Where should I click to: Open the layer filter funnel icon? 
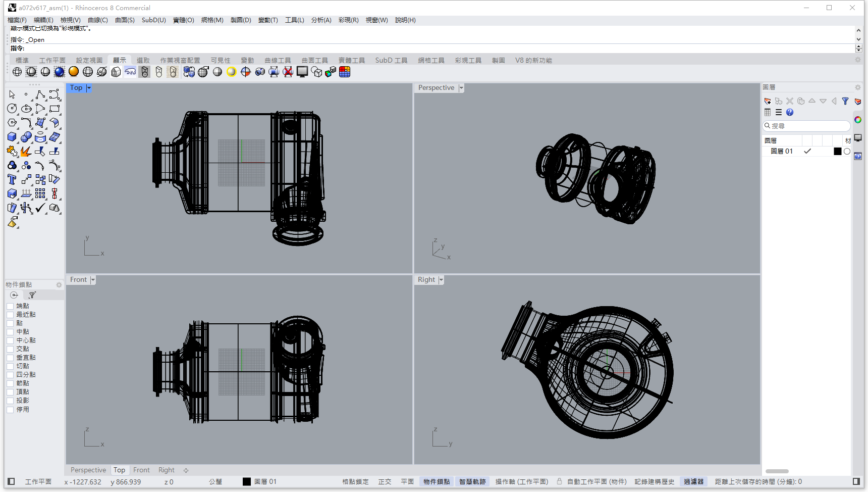tap(845, 101)
